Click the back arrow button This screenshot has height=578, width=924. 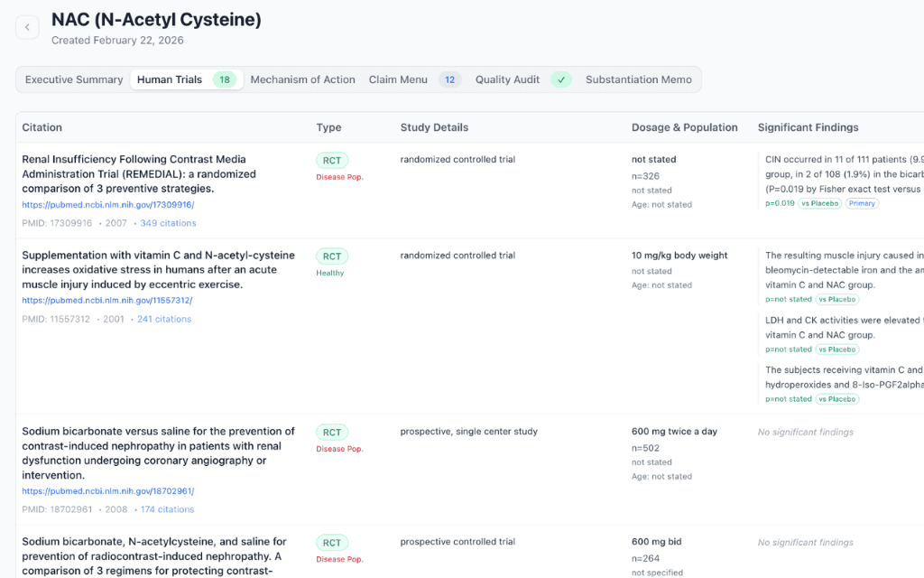coord(27,27)
